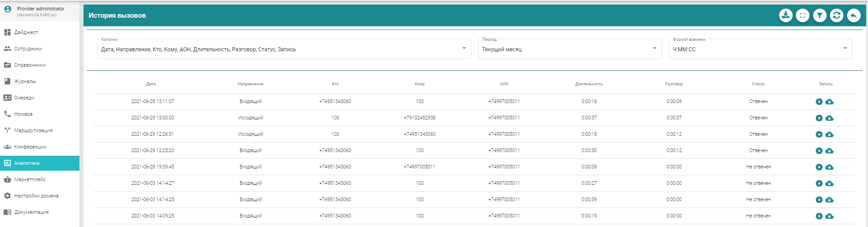Refresh the call history table

point(837,15)
